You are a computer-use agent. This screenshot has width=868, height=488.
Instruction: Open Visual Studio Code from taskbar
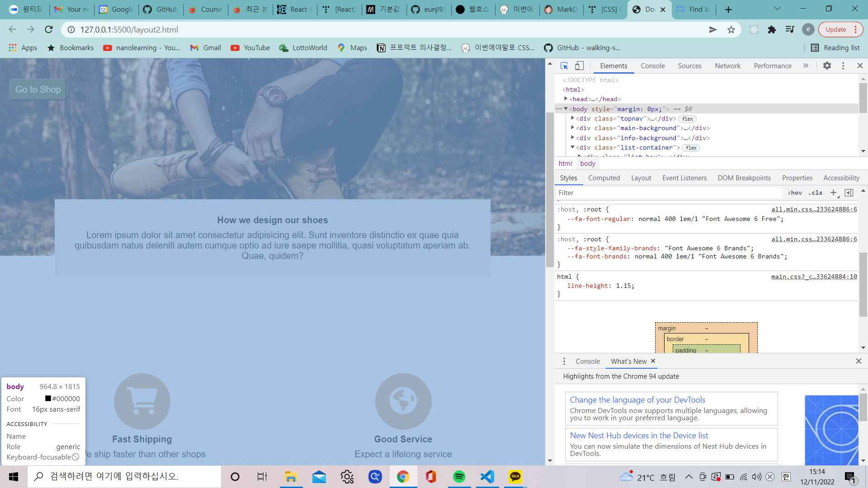[x=487, y=477]
